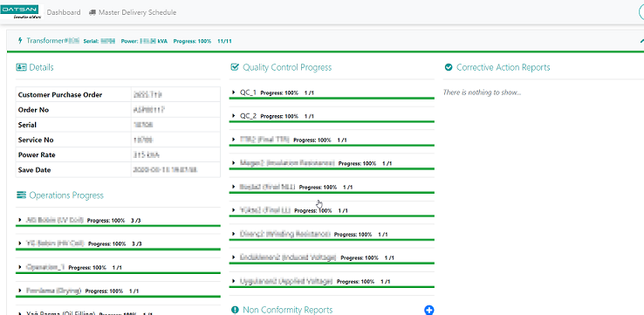Click the green progress bar under LV Coil
Image resolution: width=644 pixels, height=315 pixels.
[118, 225]
